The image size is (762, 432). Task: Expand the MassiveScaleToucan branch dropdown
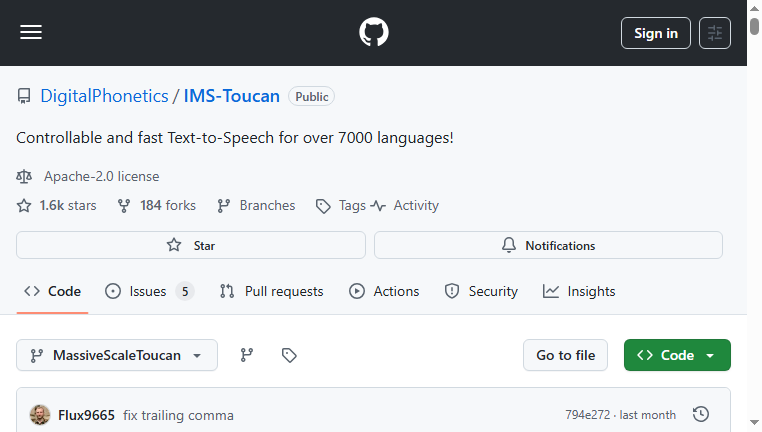coord(117,355)
